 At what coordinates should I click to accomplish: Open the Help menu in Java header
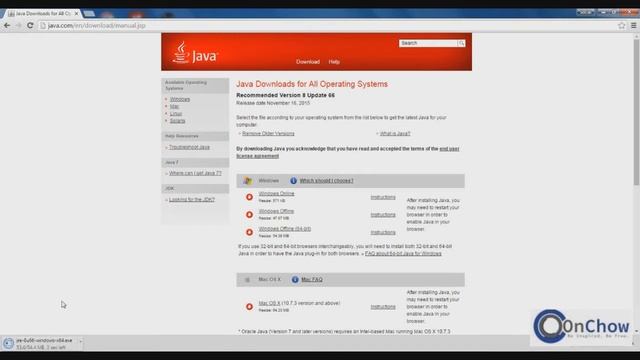click(334, 62)
